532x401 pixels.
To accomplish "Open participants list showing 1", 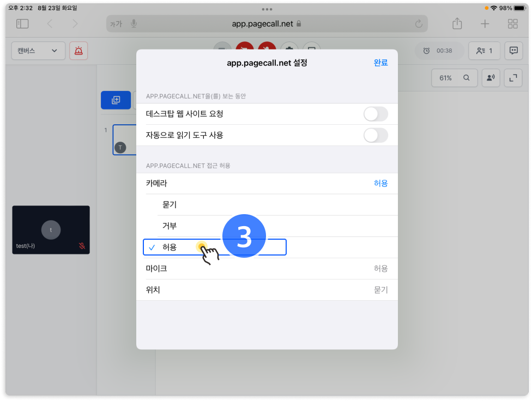I will (484, 51).
